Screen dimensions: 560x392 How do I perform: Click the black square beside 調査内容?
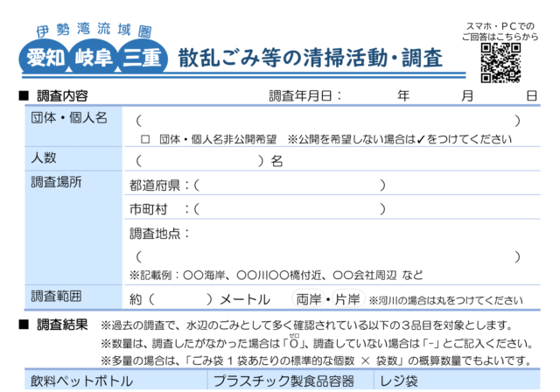(24, 95)
